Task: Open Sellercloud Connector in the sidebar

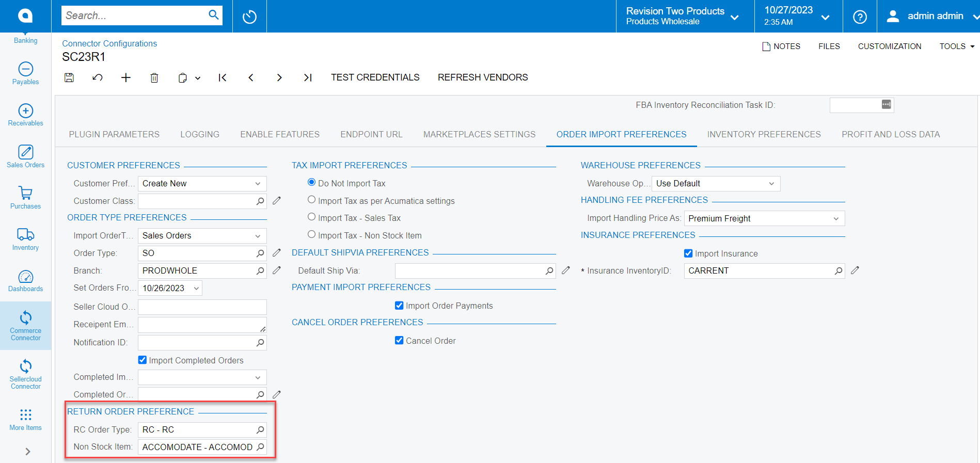Action: pos(25,374)
